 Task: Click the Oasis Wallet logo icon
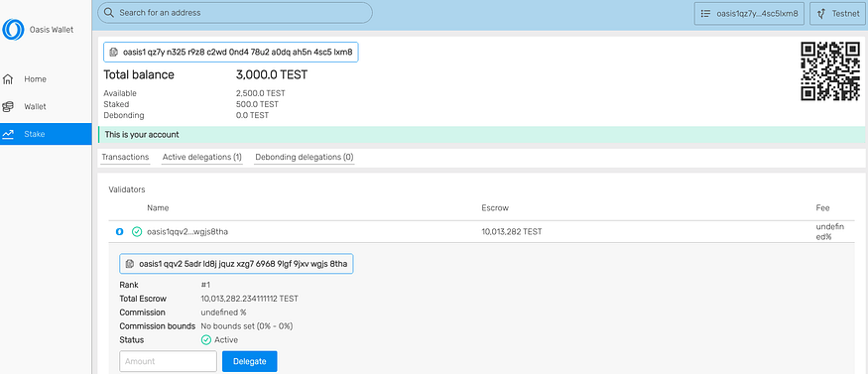(13, 30)
